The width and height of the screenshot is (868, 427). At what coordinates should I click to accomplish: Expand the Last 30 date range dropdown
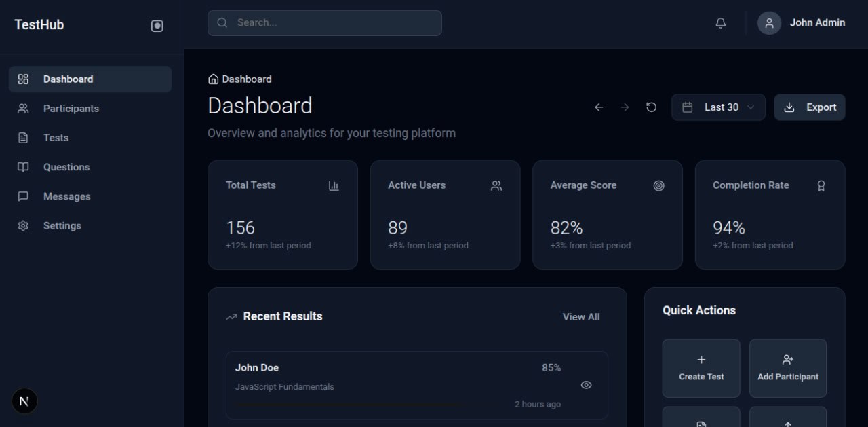[x=718, y=107]
